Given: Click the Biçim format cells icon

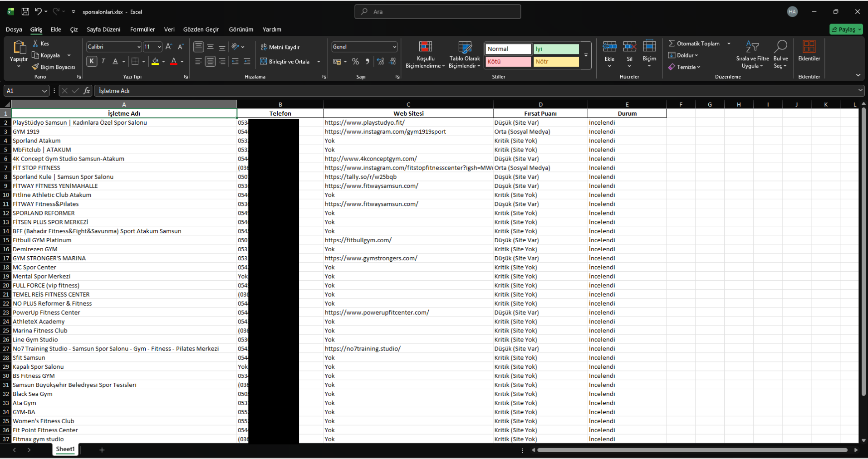Looking at the screenshot, I should click(x=649, y=46).
